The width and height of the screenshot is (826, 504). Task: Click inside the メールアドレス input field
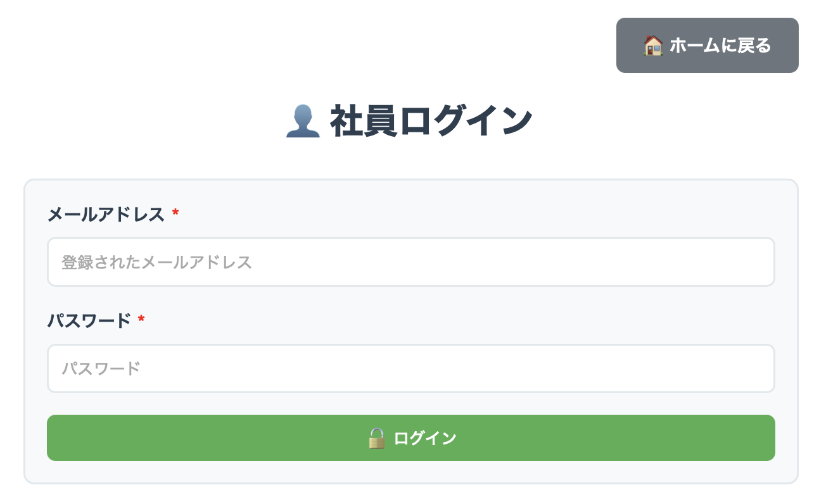coord(410,261)
